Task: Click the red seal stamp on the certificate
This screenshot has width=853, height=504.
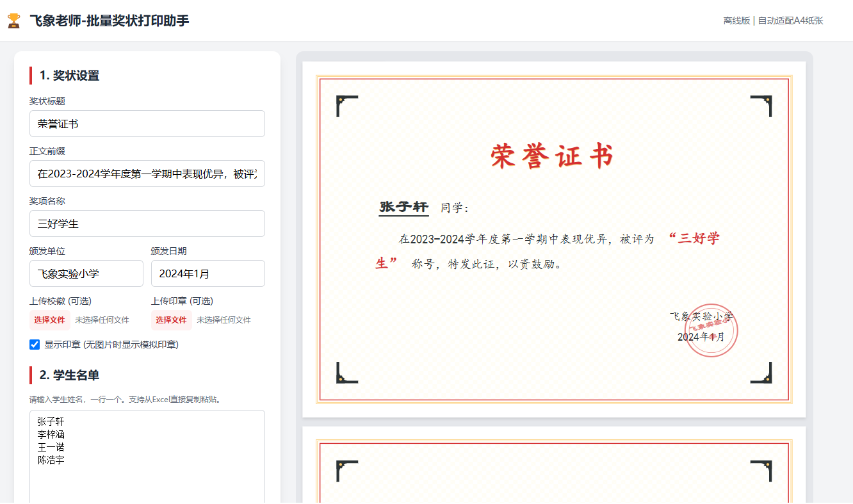Action: coord(711,330)
